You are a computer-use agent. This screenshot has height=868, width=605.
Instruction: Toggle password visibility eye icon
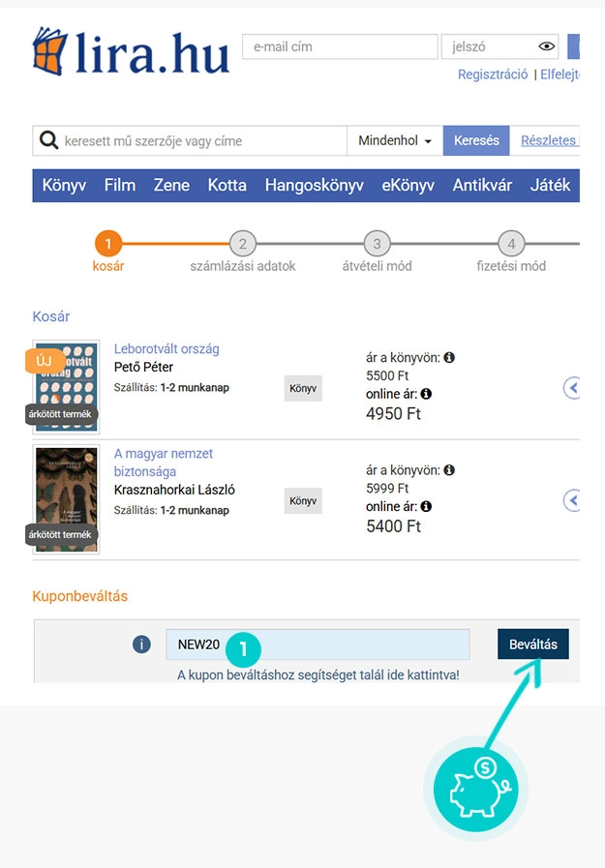(546, 46)
